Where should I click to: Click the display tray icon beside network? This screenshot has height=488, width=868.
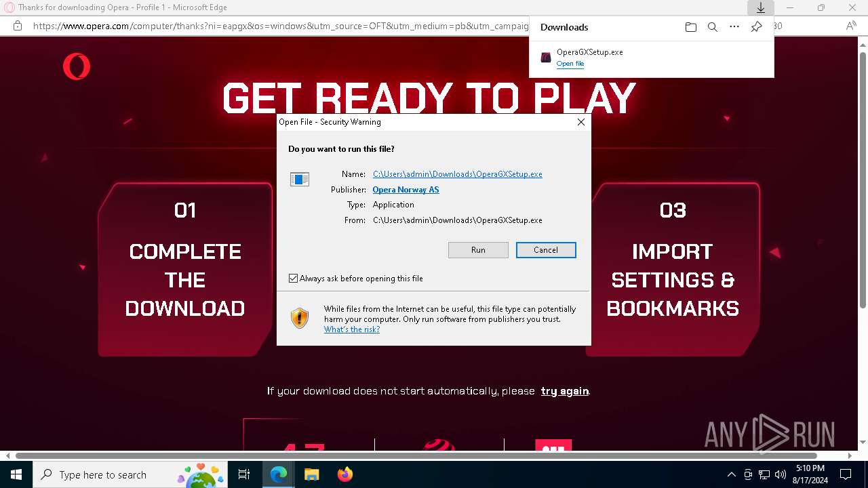pos(748,474)
